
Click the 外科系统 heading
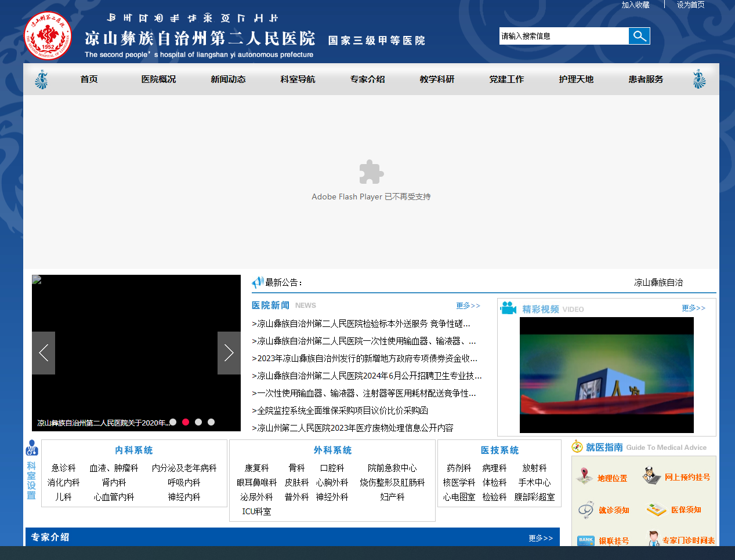pyautogui.click(x=332, y=450)
